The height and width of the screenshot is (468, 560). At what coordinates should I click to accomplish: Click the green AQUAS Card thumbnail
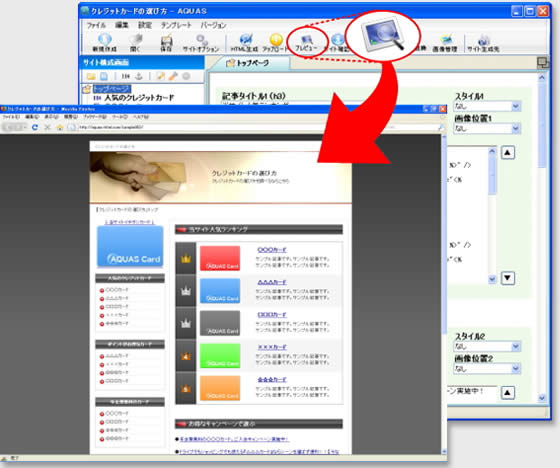point(220,355)
